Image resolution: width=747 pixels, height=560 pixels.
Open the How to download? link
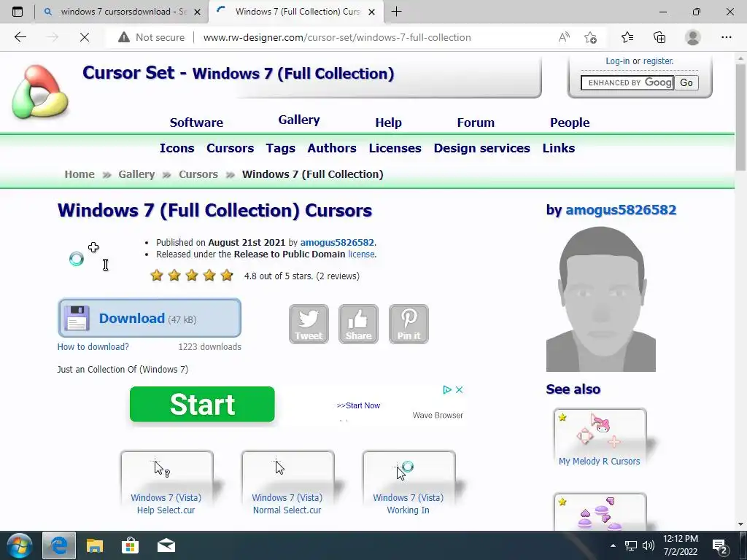93,346
